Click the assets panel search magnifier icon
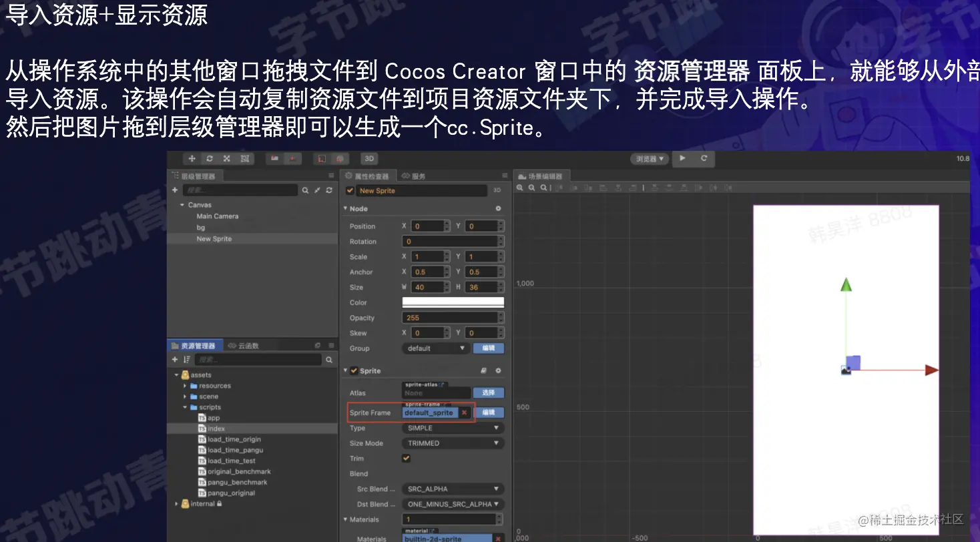980x542 pixels. point(329,360)
